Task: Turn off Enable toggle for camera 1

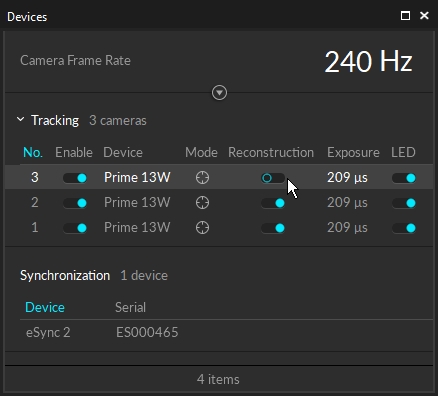Action: (75, 228)
